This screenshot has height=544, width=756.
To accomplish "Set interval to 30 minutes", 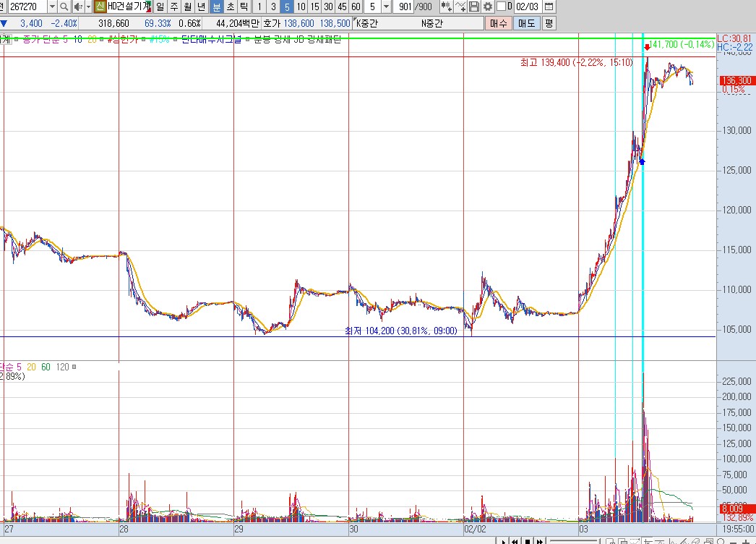I will pyautogui.click(x=328, y=7).
